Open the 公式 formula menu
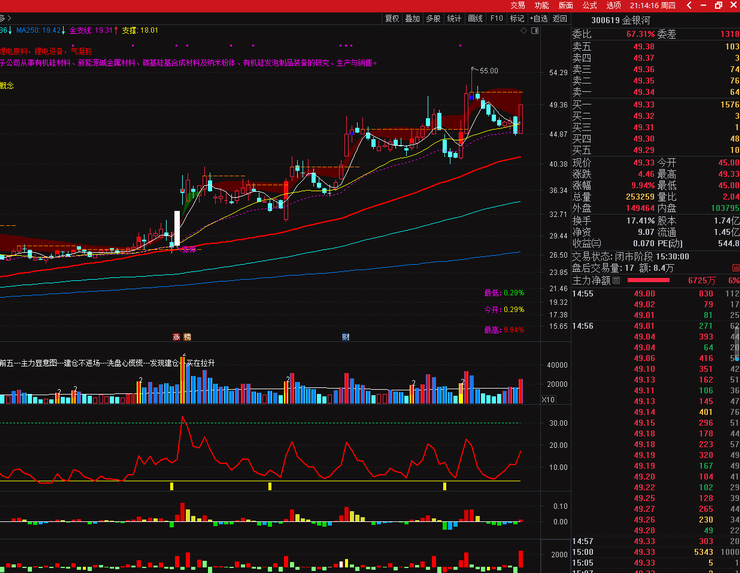Screen dimensions: 740x573 [x=590, y=5]
